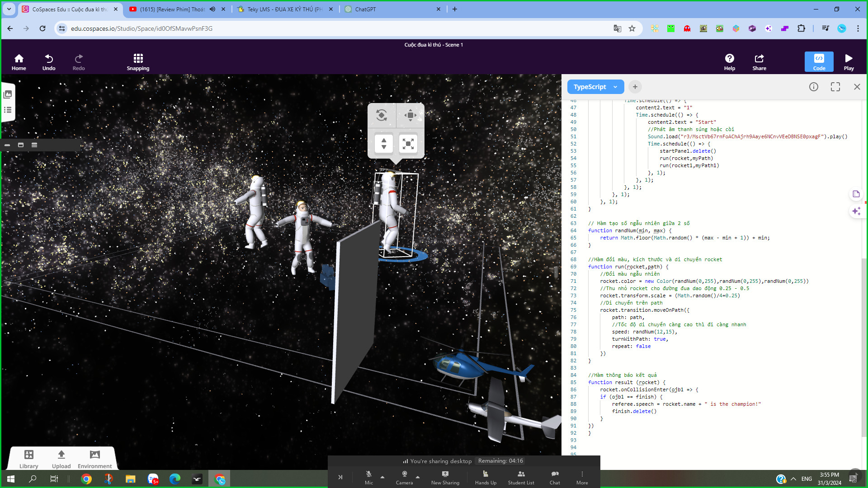Open the AI assistant sparkle icon
The width and height of the screenshot is (868, 488).
856,211
